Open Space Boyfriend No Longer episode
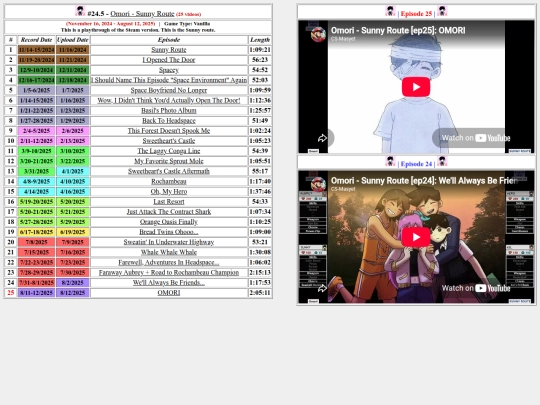 [169, 90]
